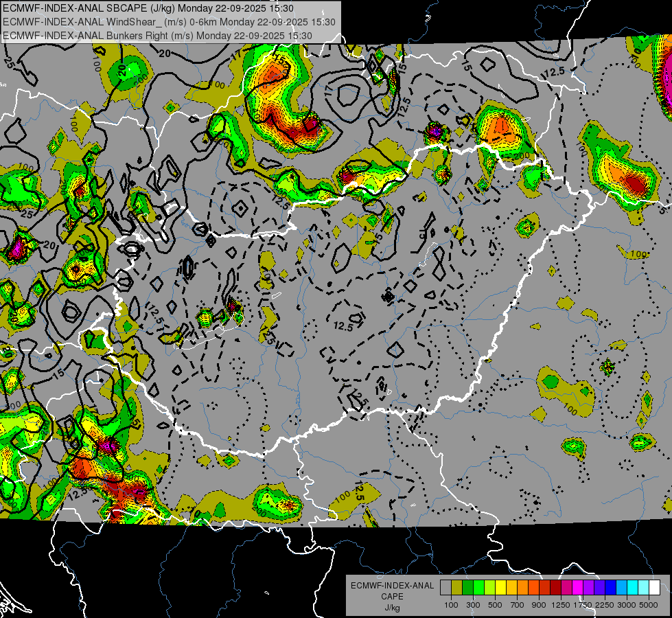Select the white legend swatch after 5000
672x618 pixels.
click(x=654, y=587)
